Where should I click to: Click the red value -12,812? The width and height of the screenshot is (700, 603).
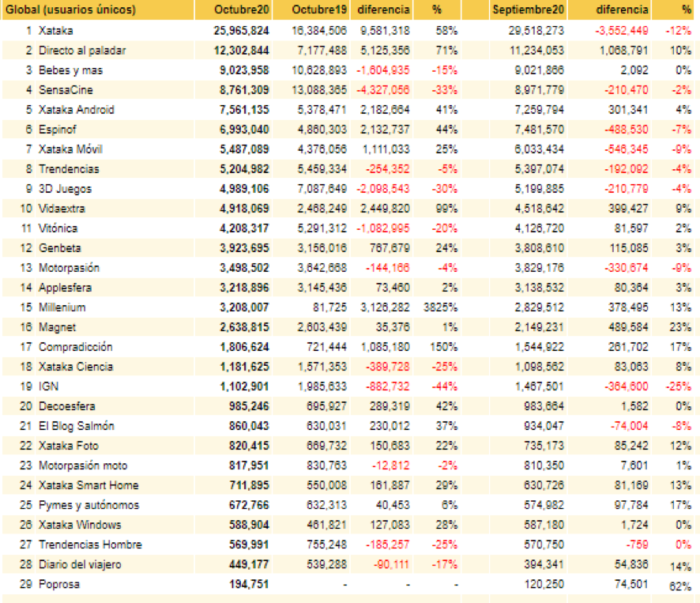click(x=391, y=466)
